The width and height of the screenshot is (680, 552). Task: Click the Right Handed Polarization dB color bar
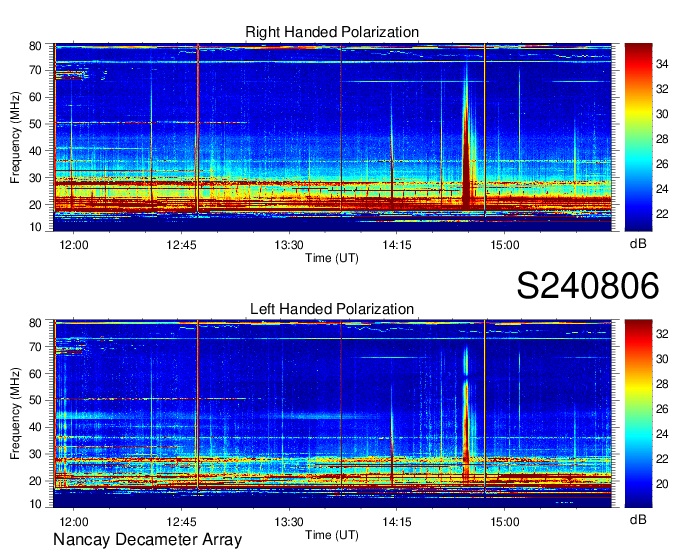tap(638, 137)
